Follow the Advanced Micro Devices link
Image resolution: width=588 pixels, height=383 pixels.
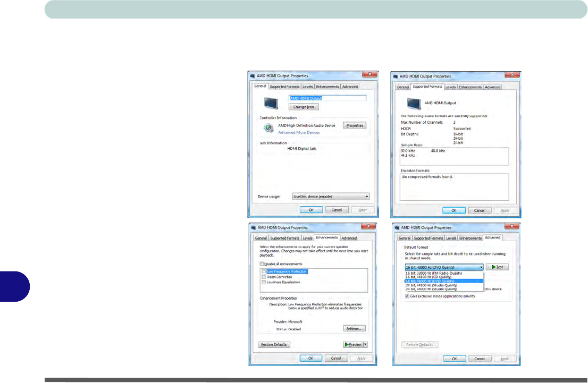pos(299,132)
